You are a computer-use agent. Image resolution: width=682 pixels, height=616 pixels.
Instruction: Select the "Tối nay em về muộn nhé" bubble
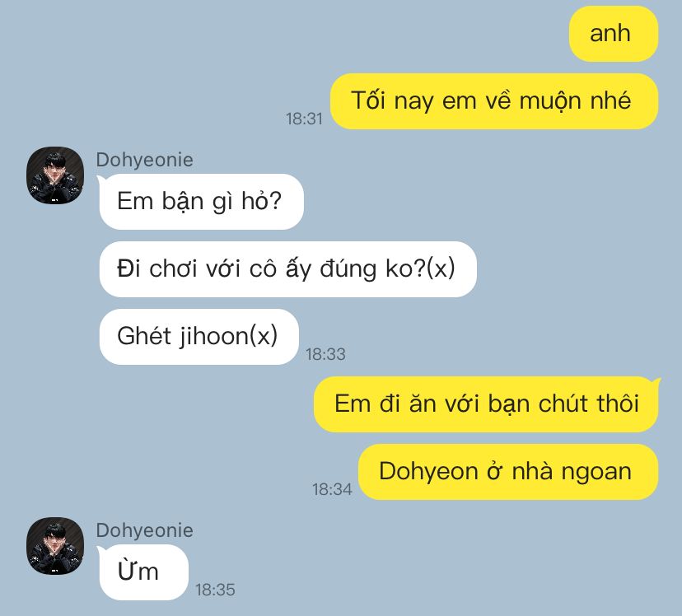tap(494, 100)
